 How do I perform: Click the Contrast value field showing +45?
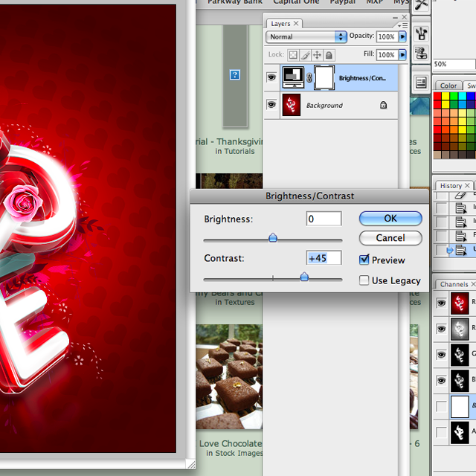coord(324,258)
